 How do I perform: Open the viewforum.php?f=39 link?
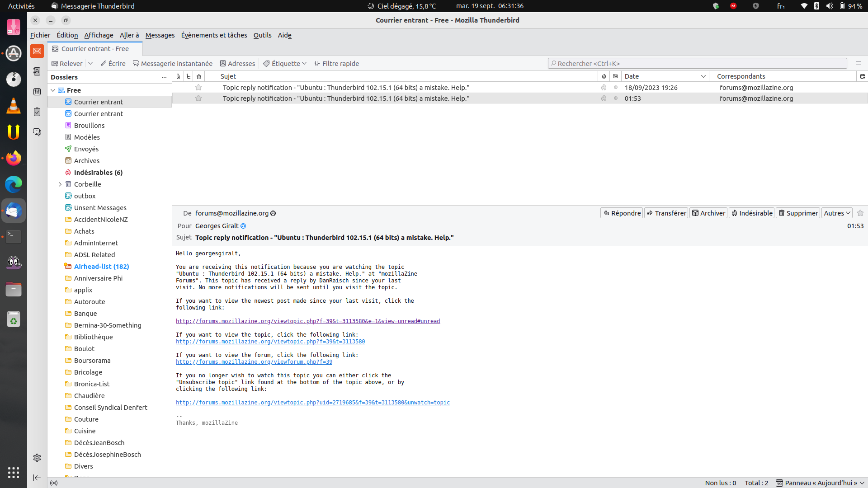pyautogui.click(x=254, y=362)
